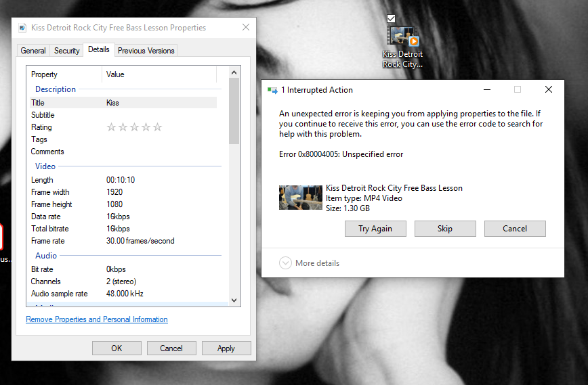
Task: Click the Comments value field
Action: click(x=159, y=152)
